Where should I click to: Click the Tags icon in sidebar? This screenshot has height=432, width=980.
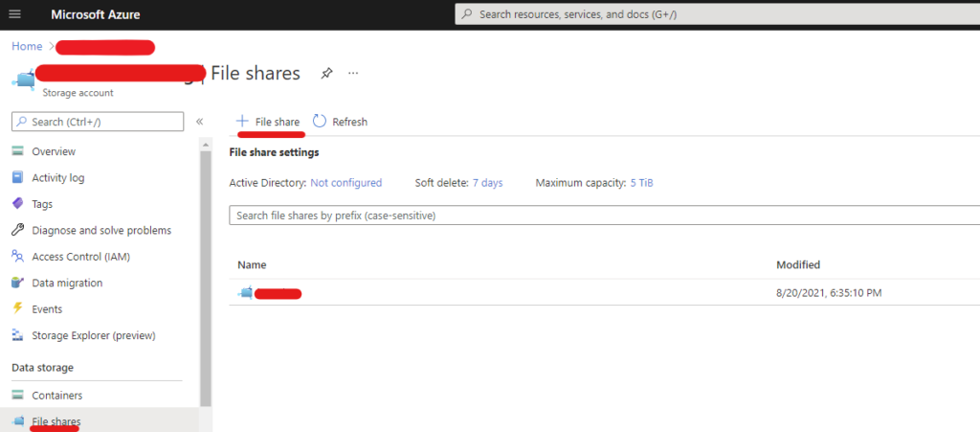[x=18, y=204]
